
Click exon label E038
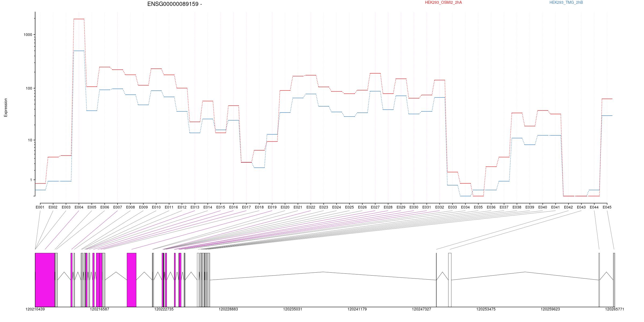[517, 207]
